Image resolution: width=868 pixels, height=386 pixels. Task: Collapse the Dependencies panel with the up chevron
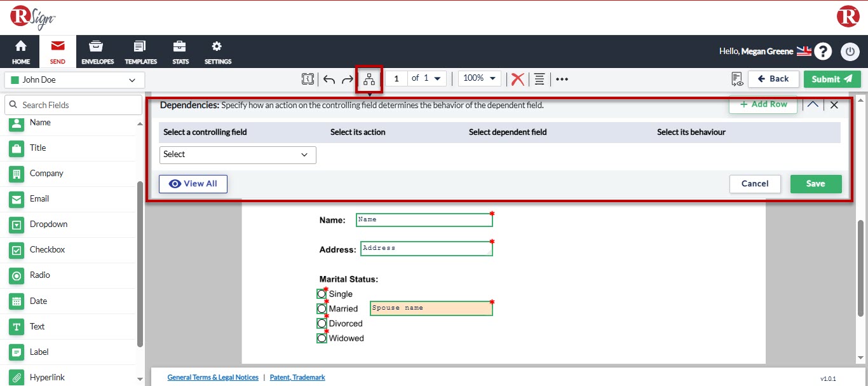point(813,105)
